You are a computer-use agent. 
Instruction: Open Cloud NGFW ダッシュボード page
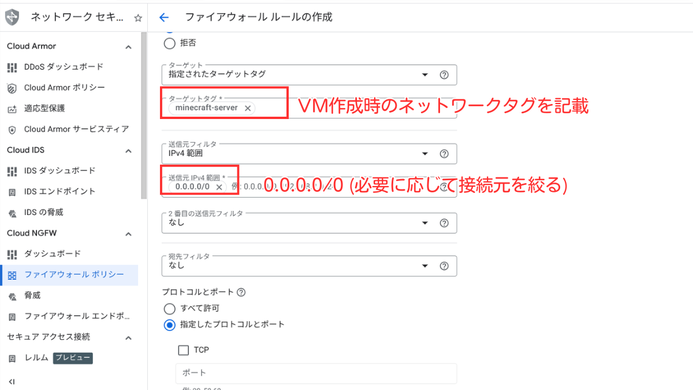click(x=52, y=254)
